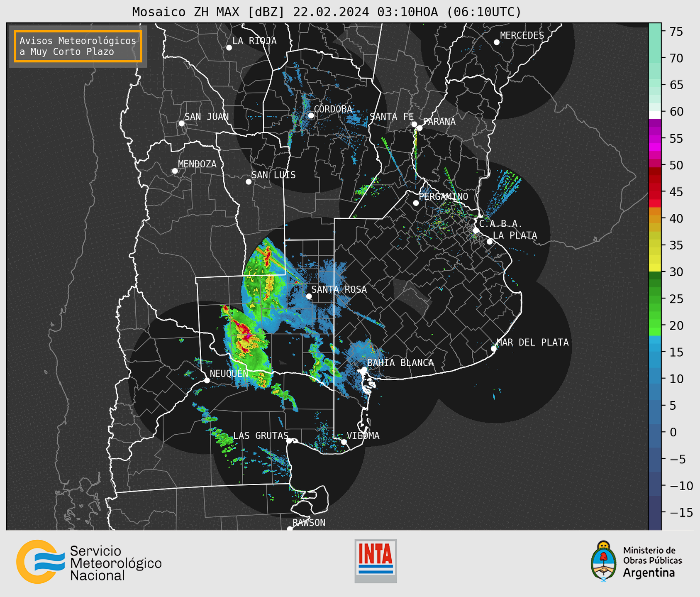Click the La Rioja city marker

tap(229, 48)
